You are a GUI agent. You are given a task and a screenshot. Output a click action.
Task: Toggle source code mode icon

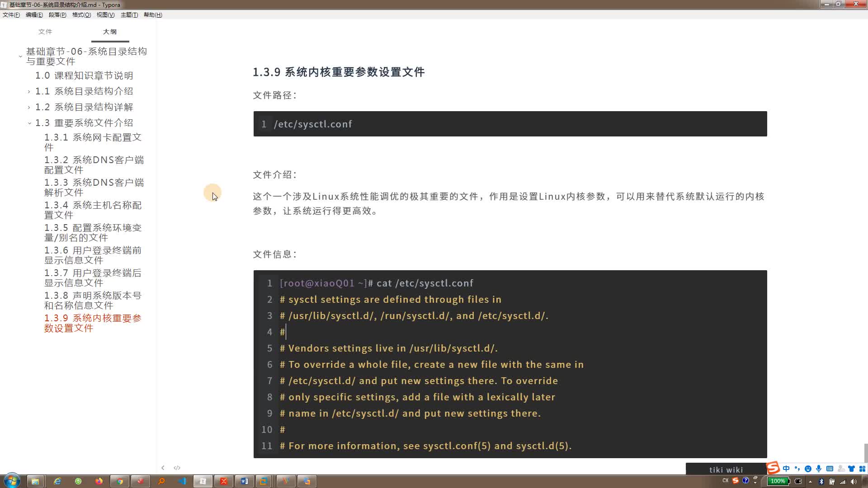177,468
